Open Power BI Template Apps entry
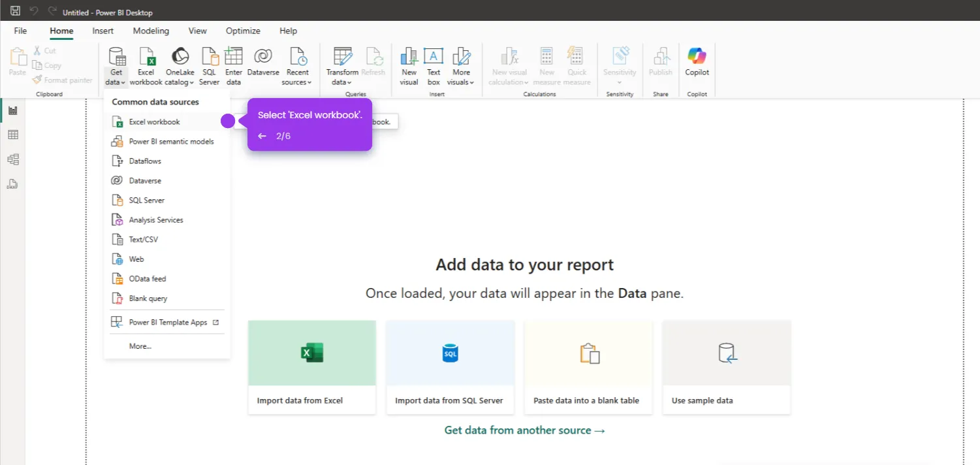Image resolution: width=980 pixels, height=465 pixels. tap(166, 322)
